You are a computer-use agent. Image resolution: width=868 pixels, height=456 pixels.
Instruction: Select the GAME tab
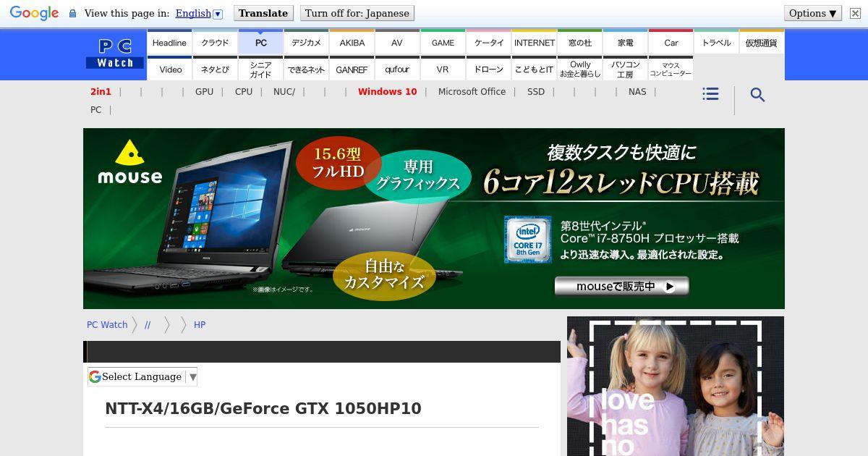click(x=443, y=43)
